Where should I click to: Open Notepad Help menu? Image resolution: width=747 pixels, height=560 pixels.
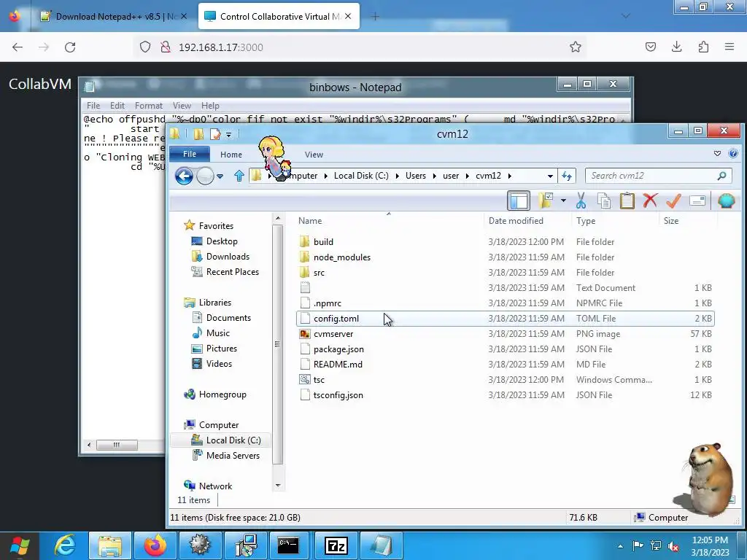coord(210,105)
